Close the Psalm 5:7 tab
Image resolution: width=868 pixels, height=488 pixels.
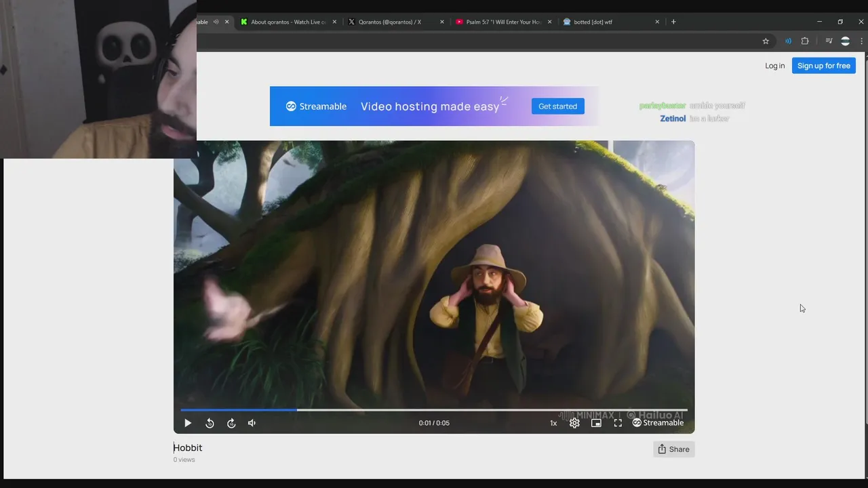tap(549, 22)
